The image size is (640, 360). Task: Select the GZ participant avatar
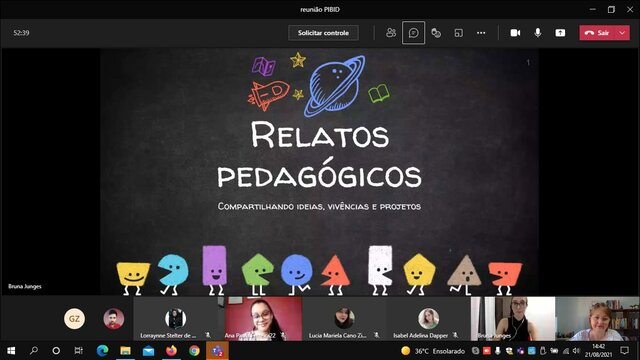pyautogui.click(x=74, y=319)
